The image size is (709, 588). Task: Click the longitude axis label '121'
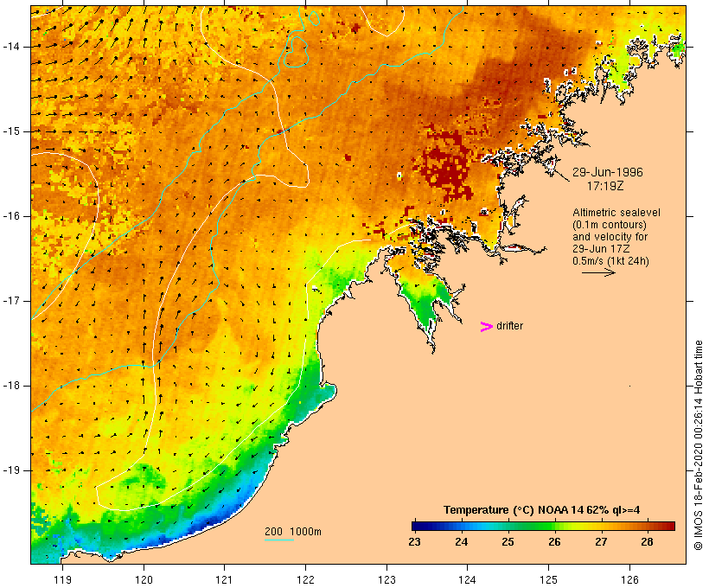point(224,579)
